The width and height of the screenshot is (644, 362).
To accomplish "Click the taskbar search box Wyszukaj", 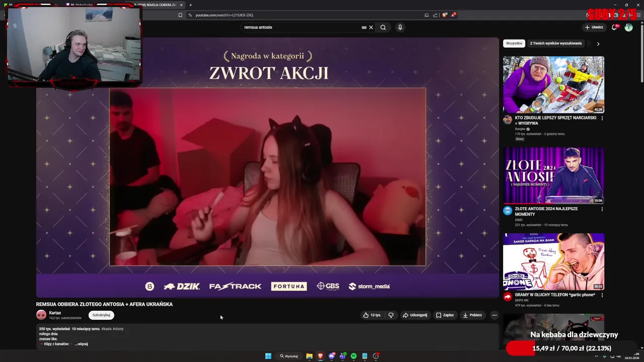I will [x=289, y=356].
